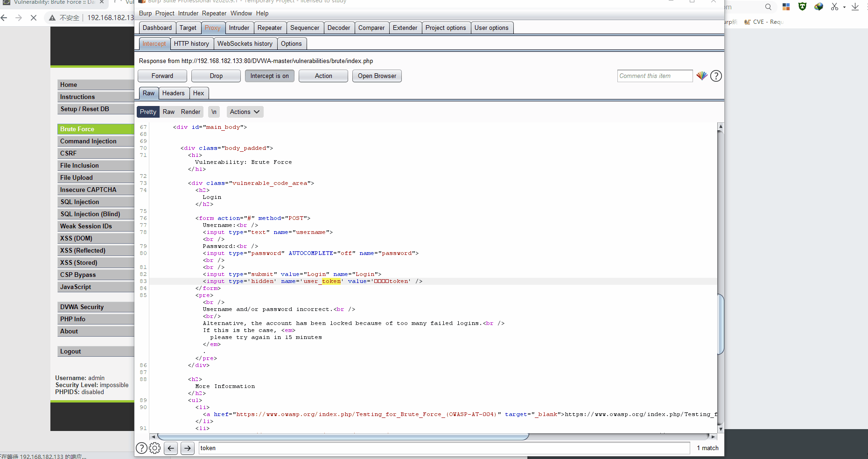Image resolution: width=868 pixels, height=459 pixels.
Task: Click the scroll-down arrow of response pane
Action: point(721,429)
